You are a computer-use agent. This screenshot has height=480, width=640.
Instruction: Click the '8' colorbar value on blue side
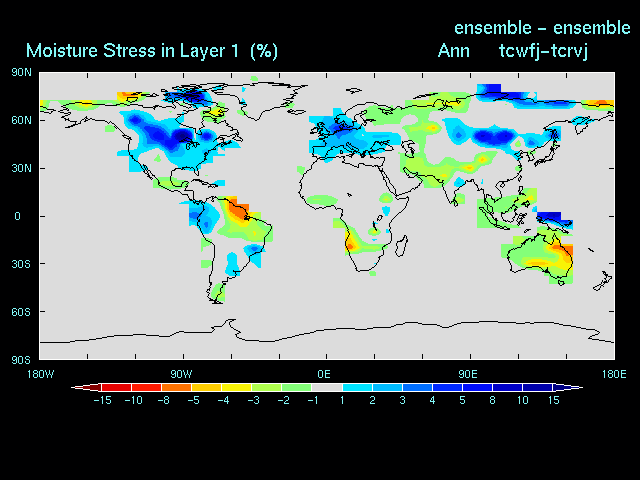point(493,400)
